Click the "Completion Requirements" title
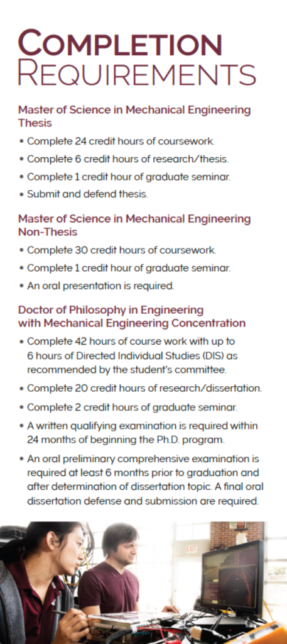The image size is (287, 644). coord(137,57)
